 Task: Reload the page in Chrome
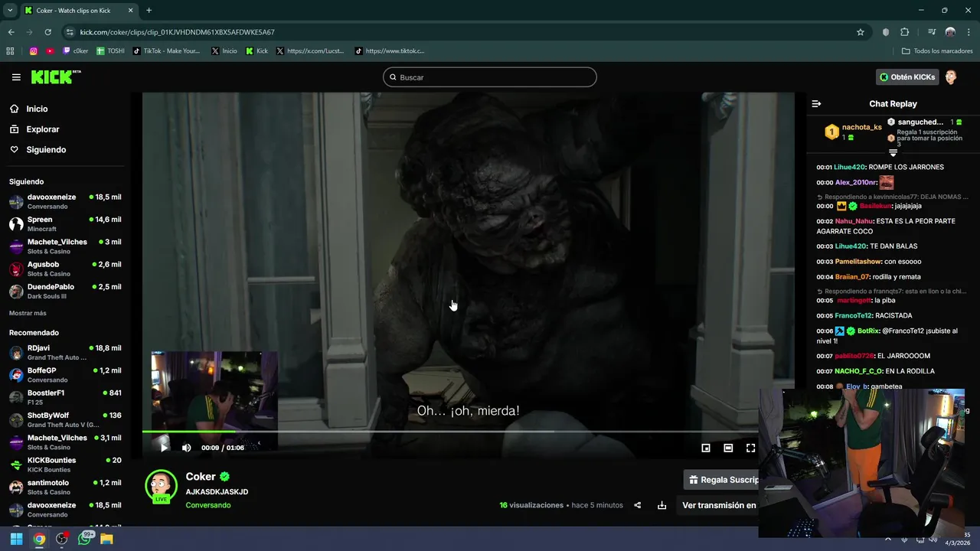(x=47, y=32)
